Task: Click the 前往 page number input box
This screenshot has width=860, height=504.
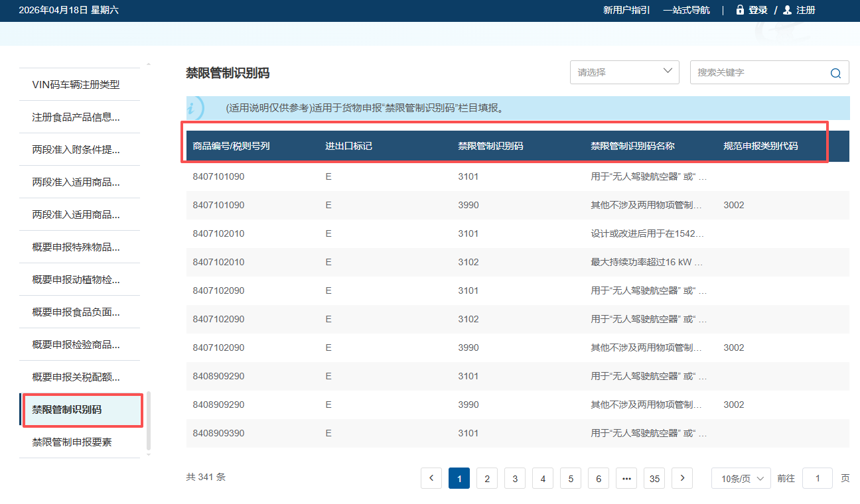Action: [818, 477]
